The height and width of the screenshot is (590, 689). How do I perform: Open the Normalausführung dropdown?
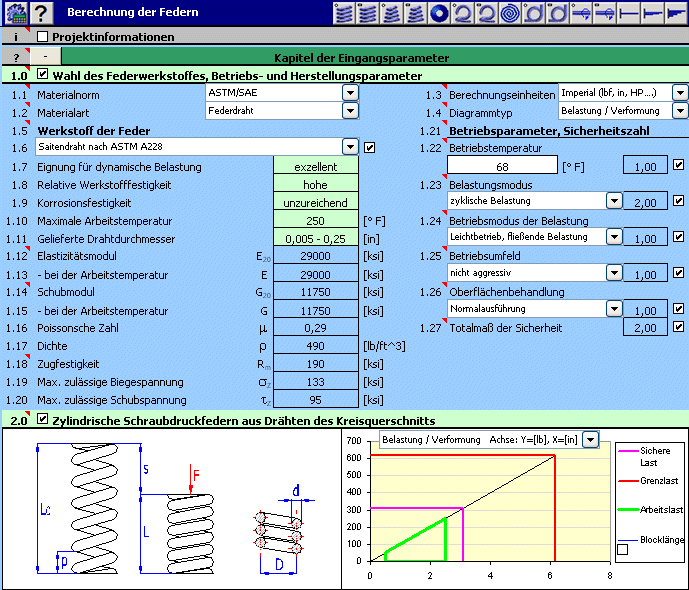(614, 308)
